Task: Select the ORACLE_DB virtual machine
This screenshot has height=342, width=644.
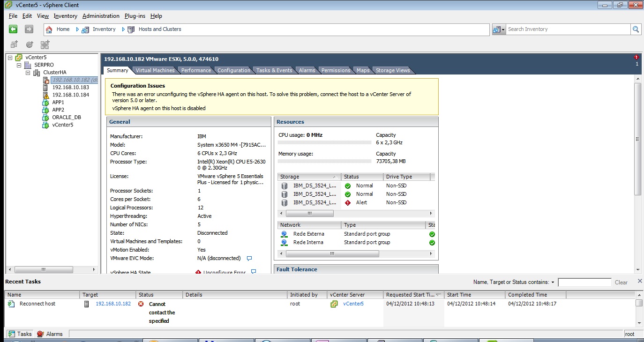Action: (66, 117)
